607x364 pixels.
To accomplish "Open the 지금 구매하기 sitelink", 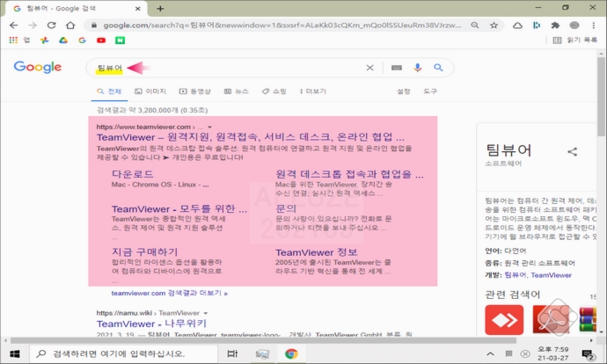I will [x=145, y=252].
